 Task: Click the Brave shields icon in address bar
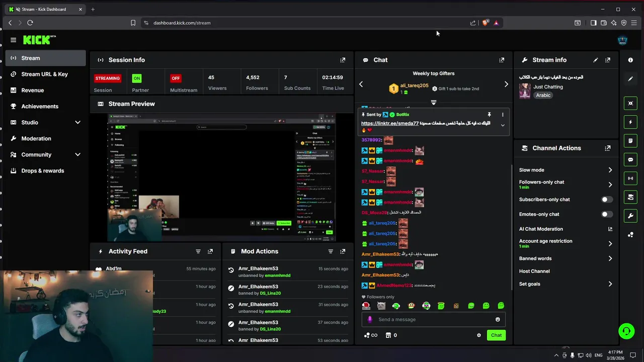pyautogui.click(x=485, y=23)
